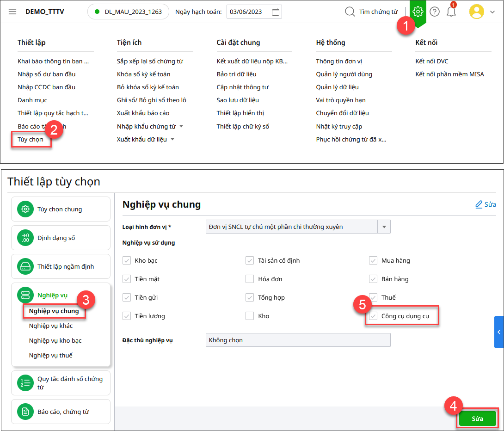Screen dimensions: 504x431
Task: Open the help question mark icon
Action: 435,12
